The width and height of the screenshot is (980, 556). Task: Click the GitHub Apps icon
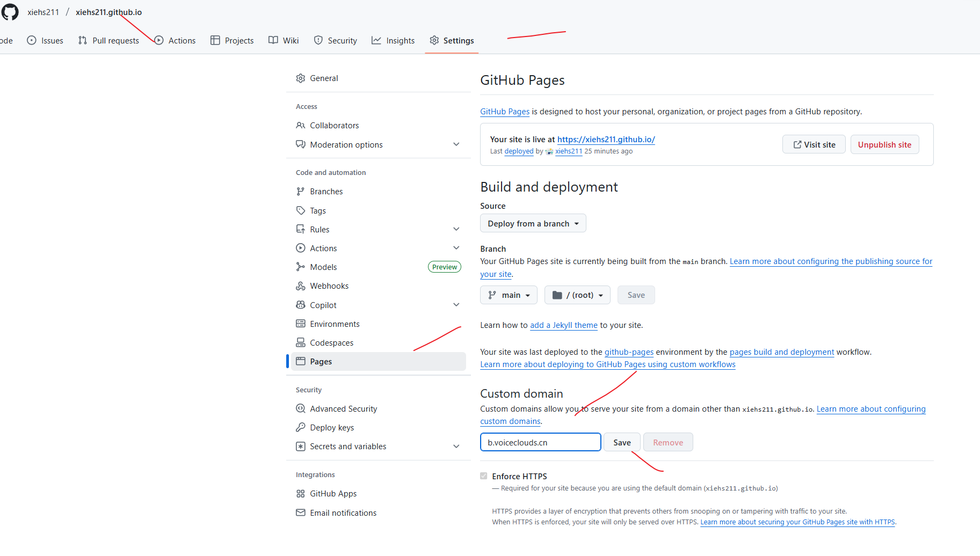(x=301, y=494)
